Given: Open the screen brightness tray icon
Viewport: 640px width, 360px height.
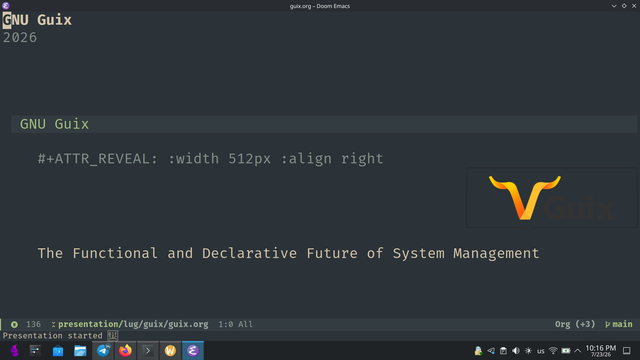Looking at the screenshot, I should tap(528, 351).
